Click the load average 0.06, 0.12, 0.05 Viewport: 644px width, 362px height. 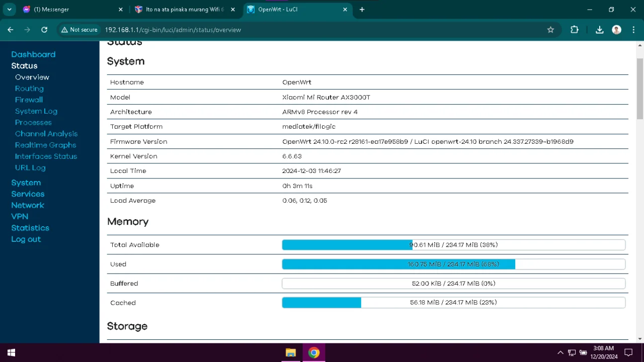tap(305, 201)
